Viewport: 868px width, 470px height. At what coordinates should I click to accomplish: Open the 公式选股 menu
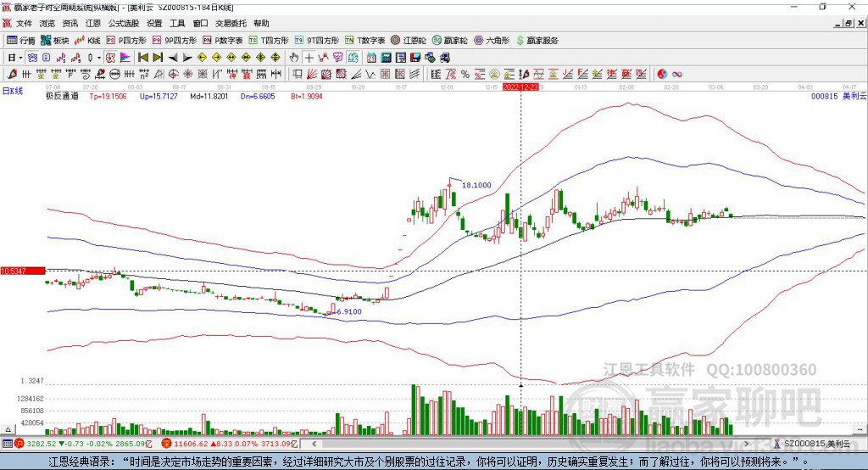124,23
